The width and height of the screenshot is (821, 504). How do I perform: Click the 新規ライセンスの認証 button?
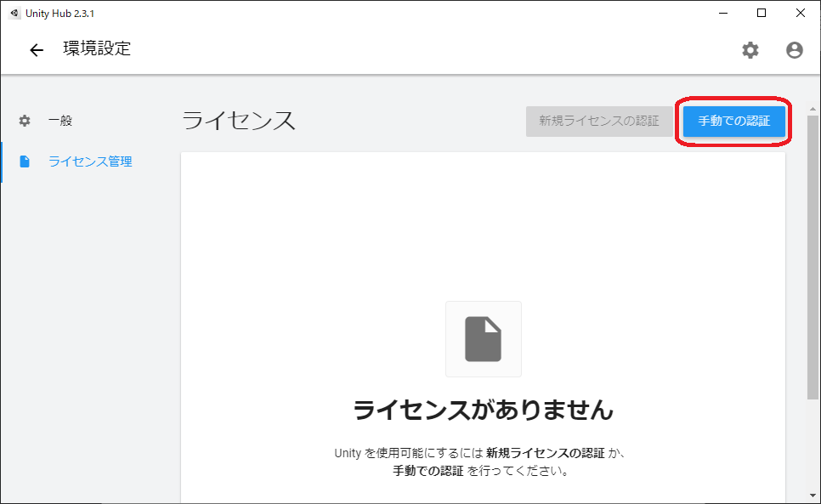tap(599, 122)
